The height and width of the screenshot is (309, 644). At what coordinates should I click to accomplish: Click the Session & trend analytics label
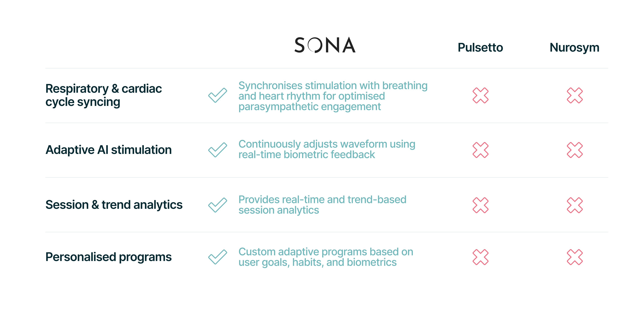[114, 205]
